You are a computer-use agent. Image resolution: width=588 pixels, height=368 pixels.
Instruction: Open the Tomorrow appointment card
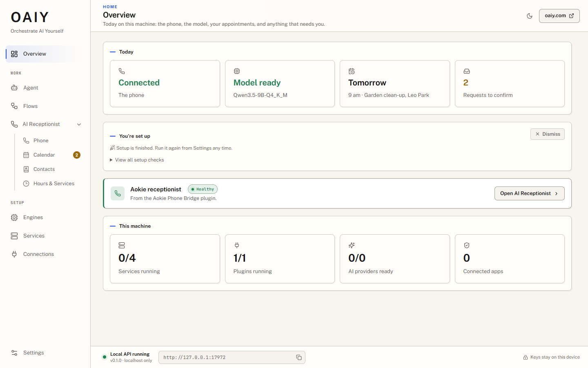click(x=394, y=84)
